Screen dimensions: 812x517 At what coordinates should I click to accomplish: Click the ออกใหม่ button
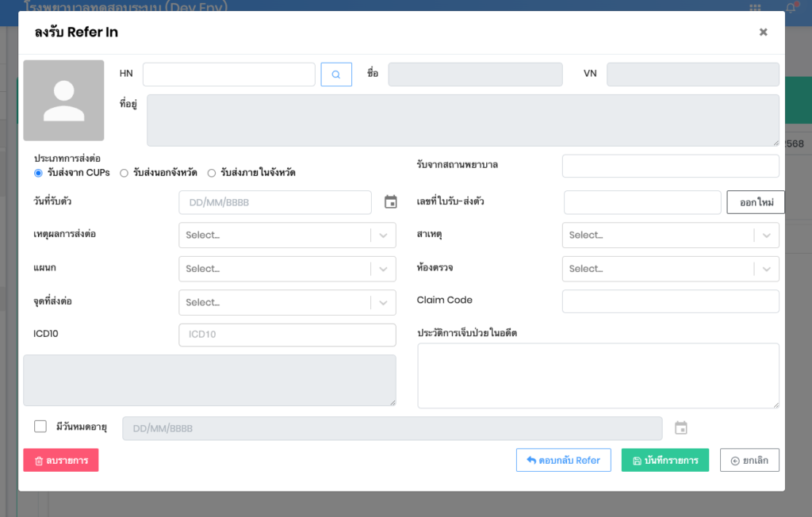pyautogui.click(x=755, y=202)
